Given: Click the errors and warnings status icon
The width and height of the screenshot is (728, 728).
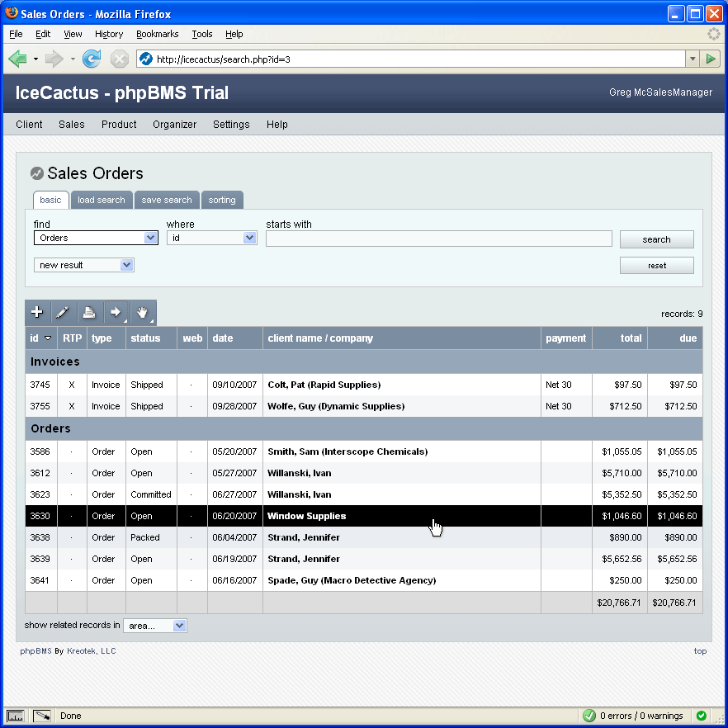Looking at the screenshot, I should tap(589, 716).
